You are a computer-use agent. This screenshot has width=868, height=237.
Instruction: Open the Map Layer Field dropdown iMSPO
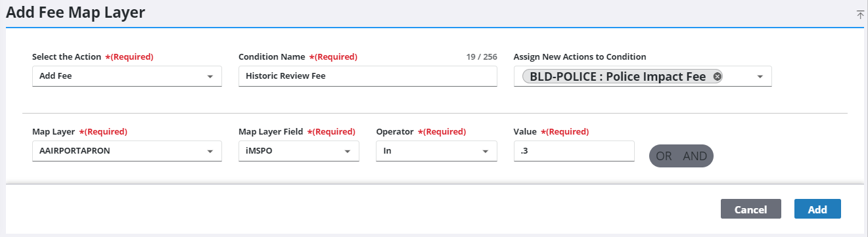coord(298,151)
